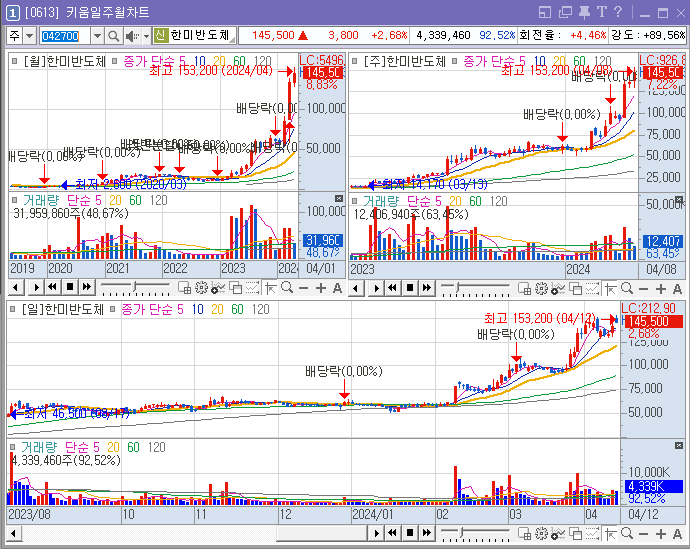Click the weekly chart grid layout icon

pos(525,289)
